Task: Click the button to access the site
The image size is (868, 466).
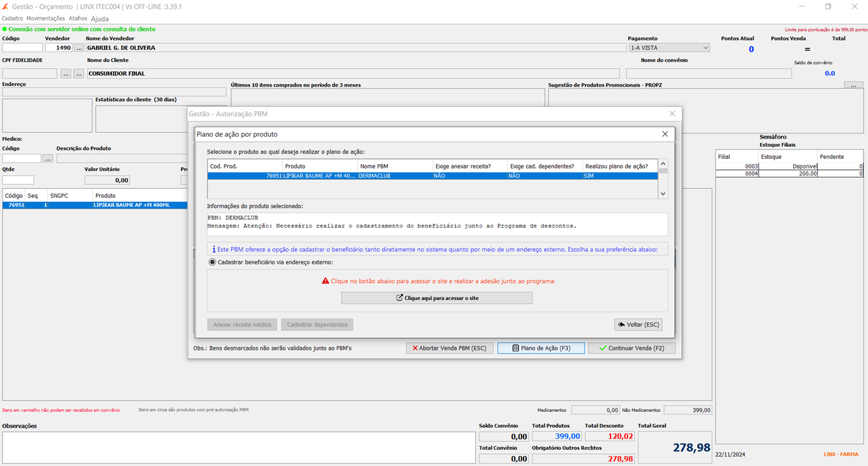Action: click(x=437, y=298)
